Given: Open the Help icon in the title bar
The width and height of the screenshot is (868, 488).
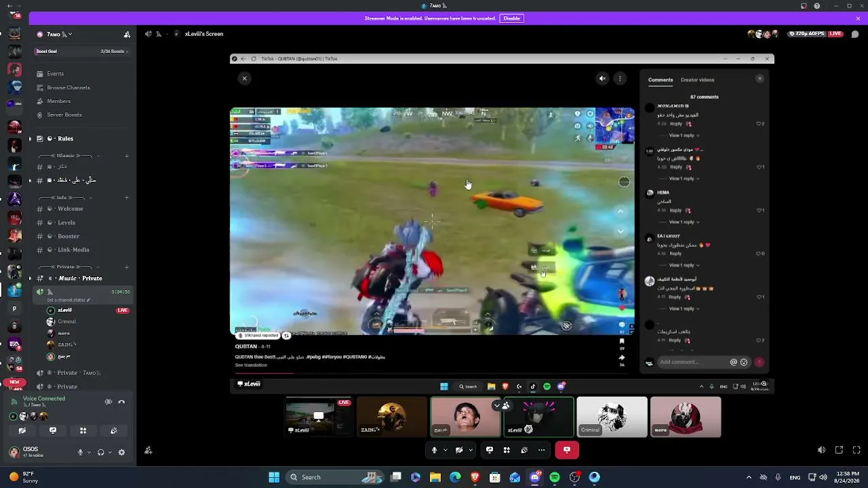Looking at the screenshot, I should pyautogui.click(x=817, y=6).
